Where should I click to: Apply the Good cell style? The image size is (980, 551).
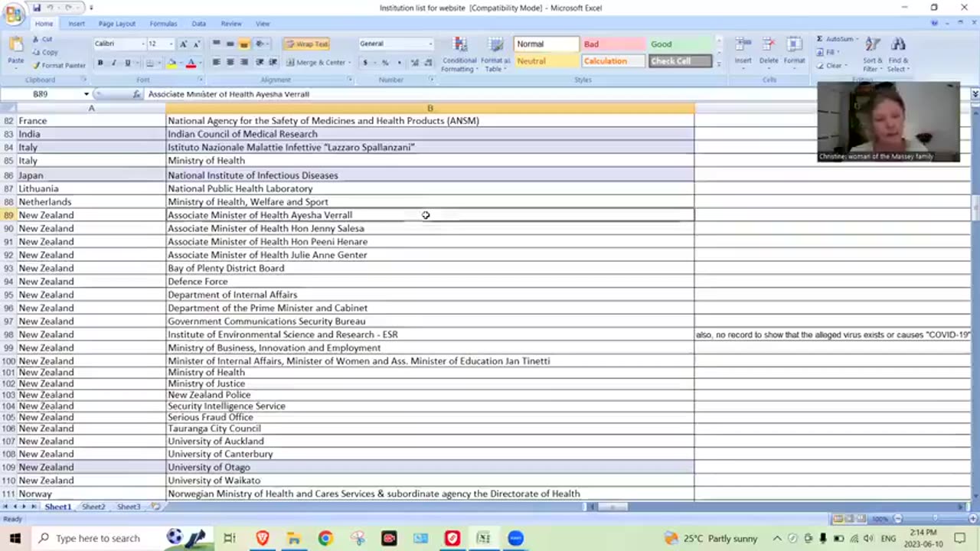pyautogui.click(x=680, y=44)
